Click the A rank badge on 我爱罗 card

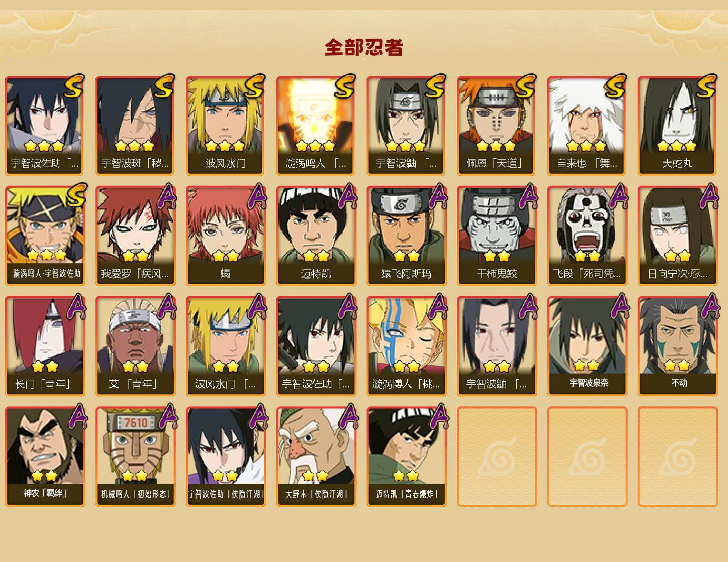[166, 196]
